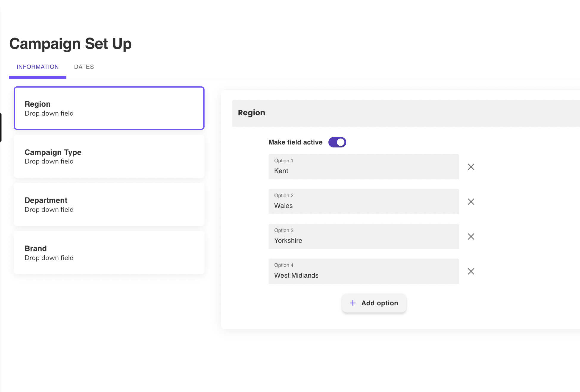Click the Make field active label
This screenshot has height=392, width=580.
(x=295, y=142)
